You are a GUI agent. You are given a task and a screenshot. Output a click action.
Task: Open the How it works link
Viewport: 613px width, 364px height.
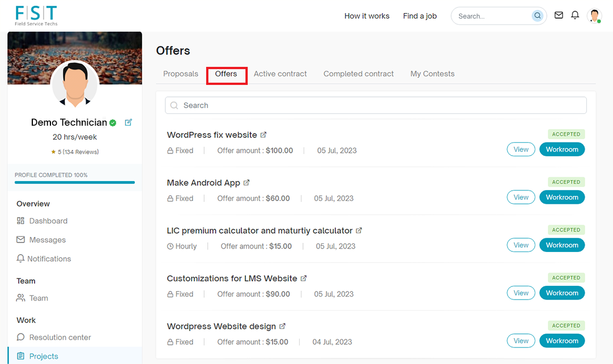coord(367,16)
